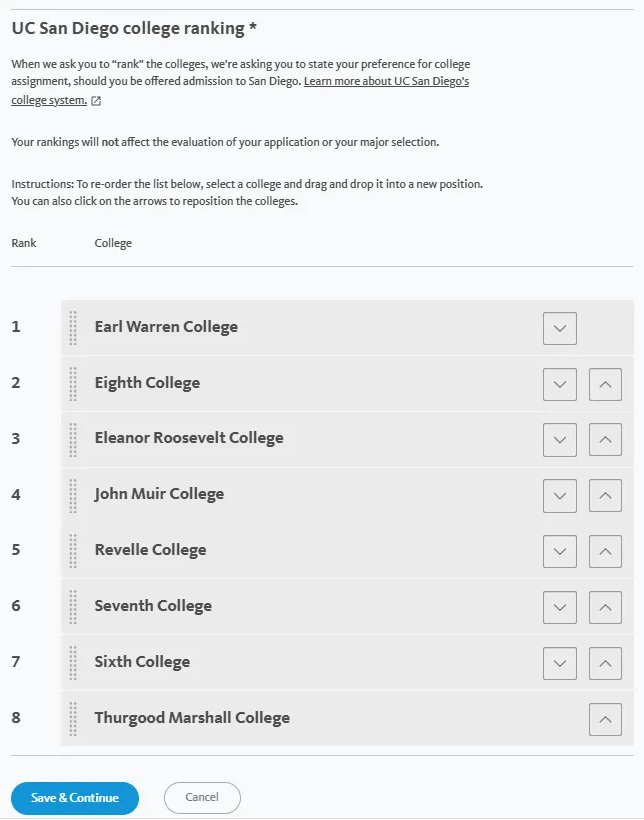Lower Revelle College with its down arrow

(x=560, y=551)
